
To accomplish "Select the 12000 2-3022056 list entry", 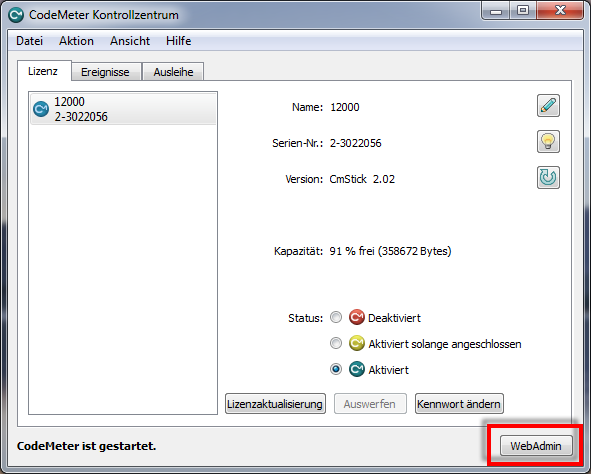I will click(x=123, y=109).
